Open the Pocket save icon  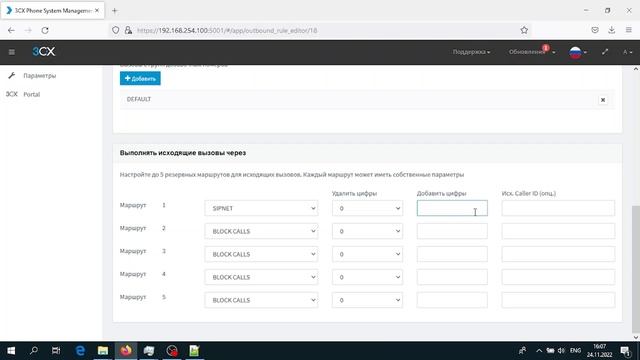(x=595, y=30)
